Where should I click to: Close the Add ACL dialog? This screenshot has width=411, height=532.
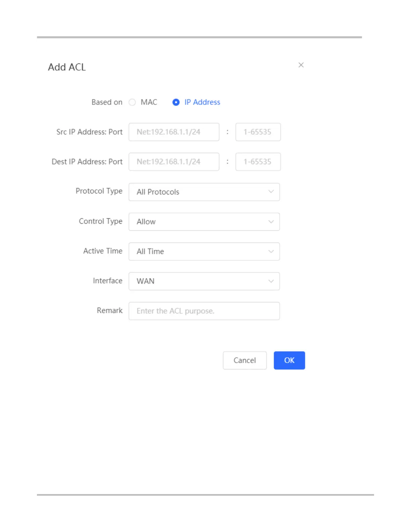click(301, 65)
